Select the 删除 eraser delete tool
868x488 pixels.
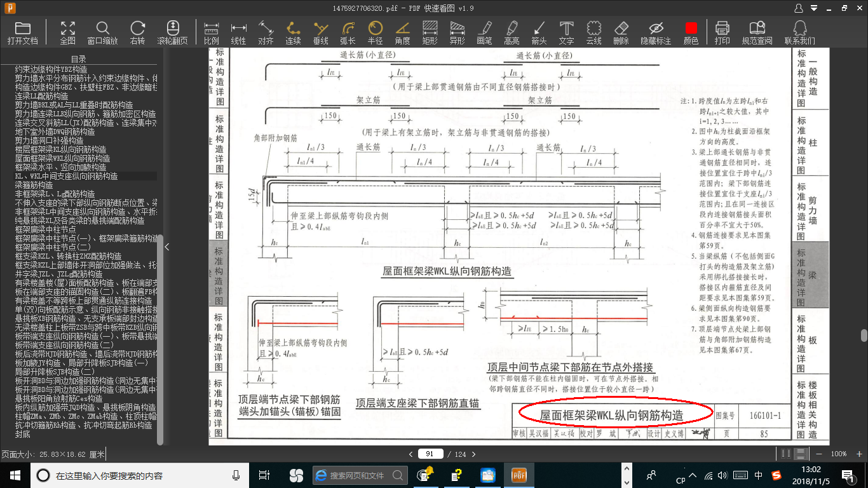tap(621, 33)
